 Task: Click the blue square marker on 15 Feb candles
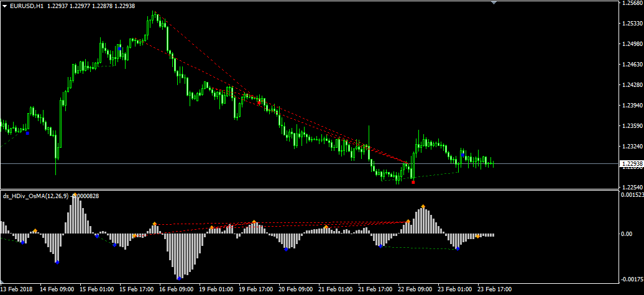119,47
